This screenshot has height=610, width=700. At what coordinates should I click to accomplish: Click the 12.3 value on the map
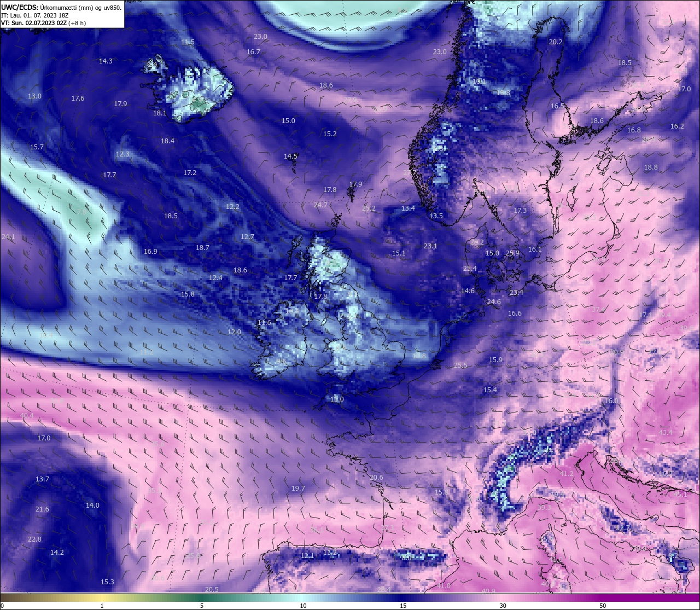click(122, 154)
